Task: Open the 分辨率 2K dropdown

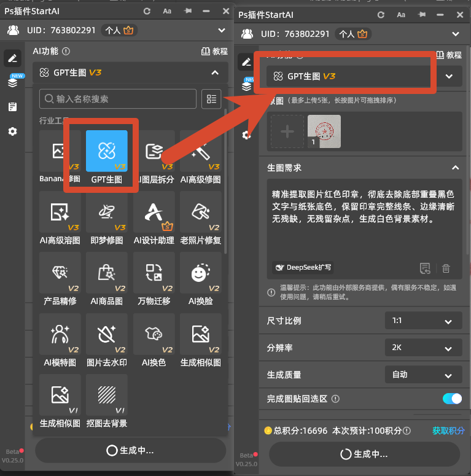Action: (423, 348)
